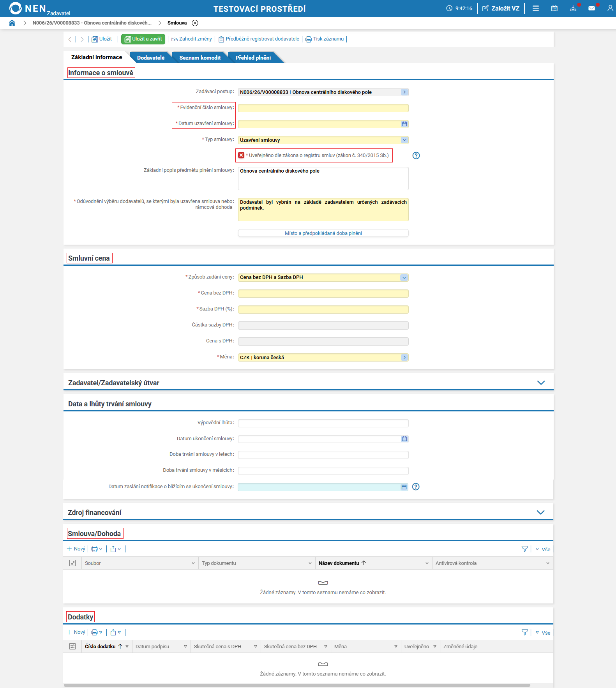Open column settings icon in Smlouva/Dohoda table

click(x=72, y=563)
